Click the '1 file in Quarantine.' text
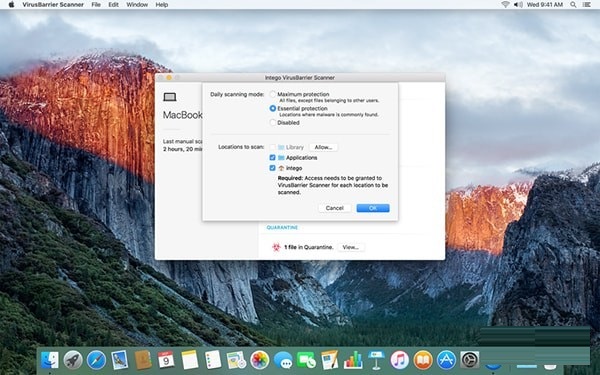The height and width of the screenshot is (375, 600). tap(308, 247)
